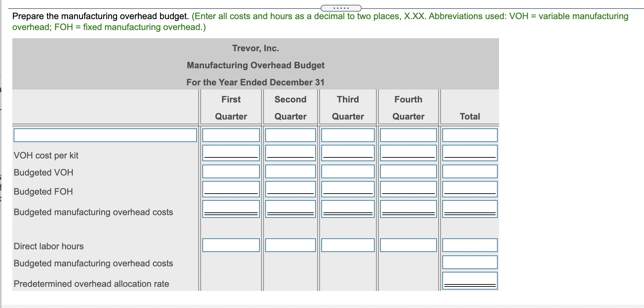
Task: Click double-underlined overhead costs First Quarter field
Action: click(231, 209)
